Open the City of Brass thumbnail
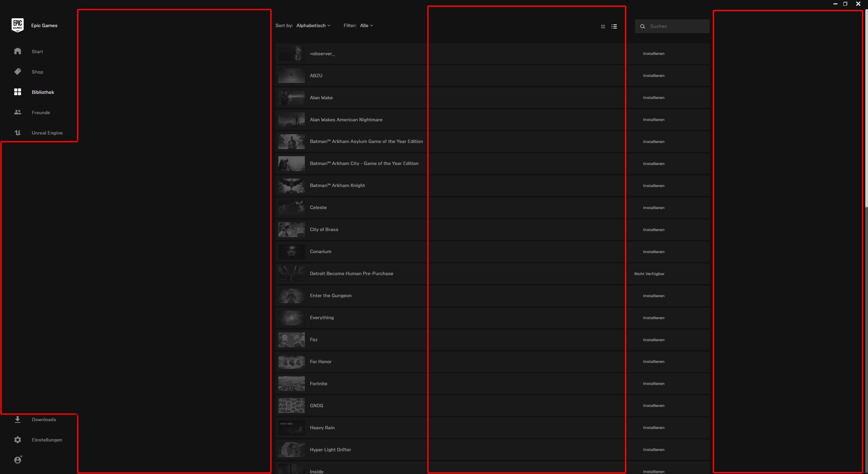This screenshot has width=868, height=474. [x=291, y=230]
